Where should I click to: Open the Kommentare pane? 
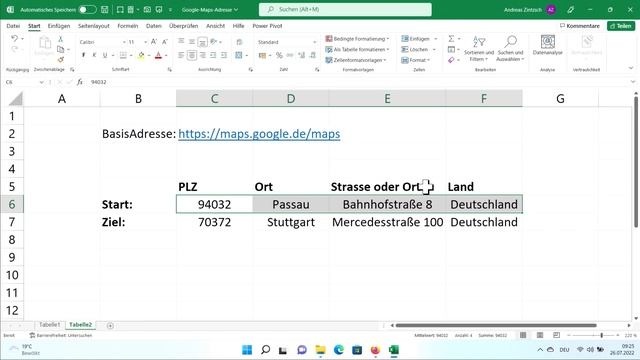580,26
